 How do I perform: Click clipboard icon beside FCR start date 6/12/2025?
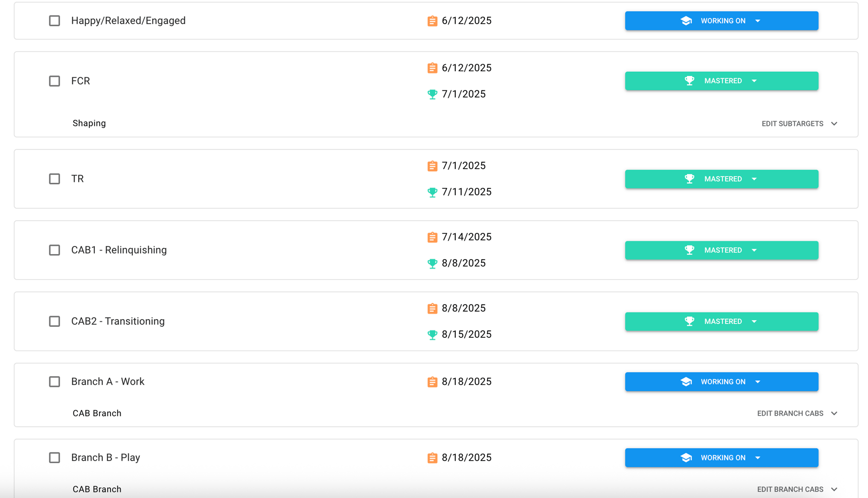[x=432, y=68]
